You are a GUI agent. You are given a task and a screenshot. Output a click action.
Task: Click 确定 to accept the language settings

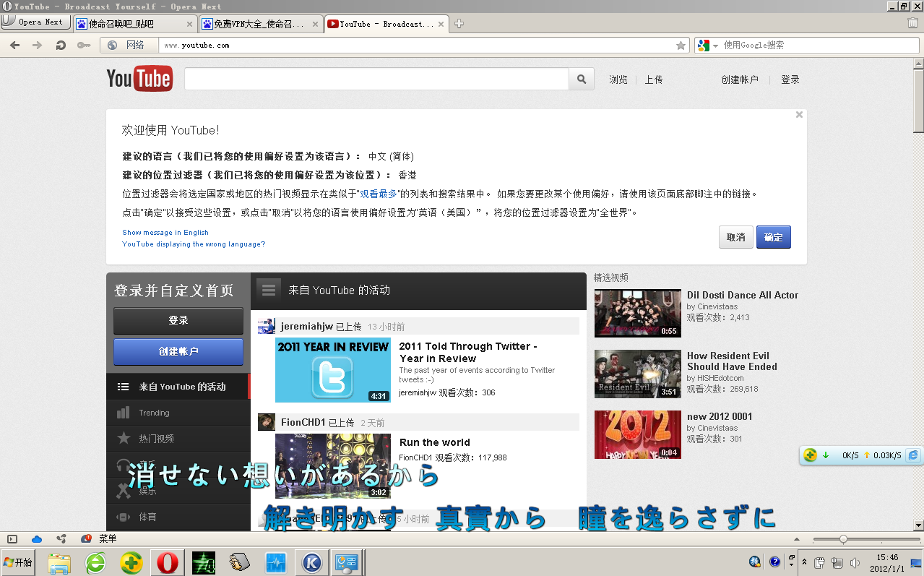point(773,236)
